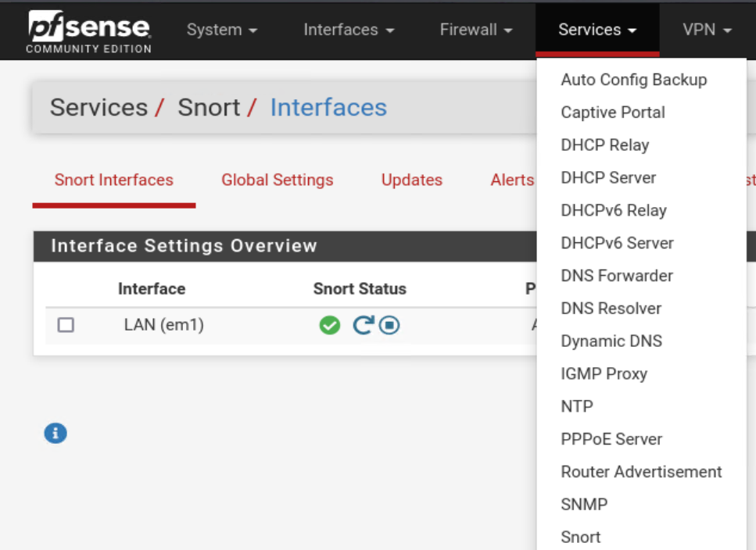
Task: Open the Alerts tab
Action: (512, 180)
